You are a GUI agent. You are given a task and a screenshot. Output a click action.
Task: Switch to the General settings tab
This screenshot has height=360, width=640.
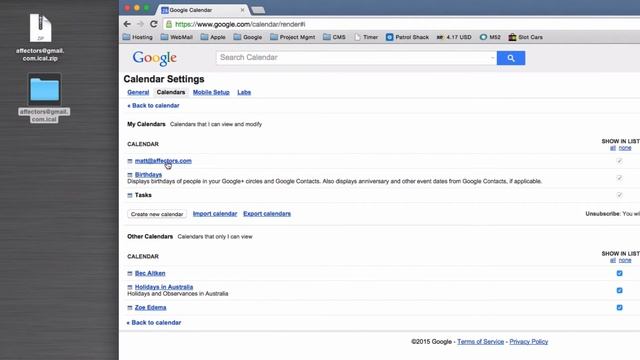pyautogui.click(x=138, y=92)
